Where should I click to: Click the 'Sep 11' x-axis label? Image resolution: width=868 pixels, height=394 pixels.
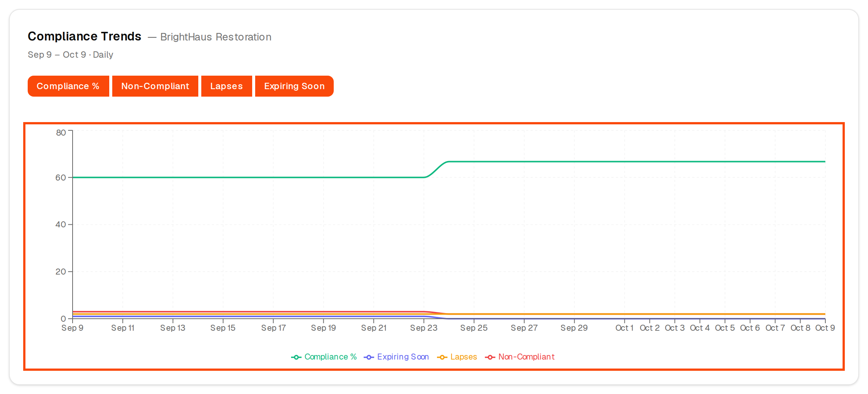(x=123, y=328)
